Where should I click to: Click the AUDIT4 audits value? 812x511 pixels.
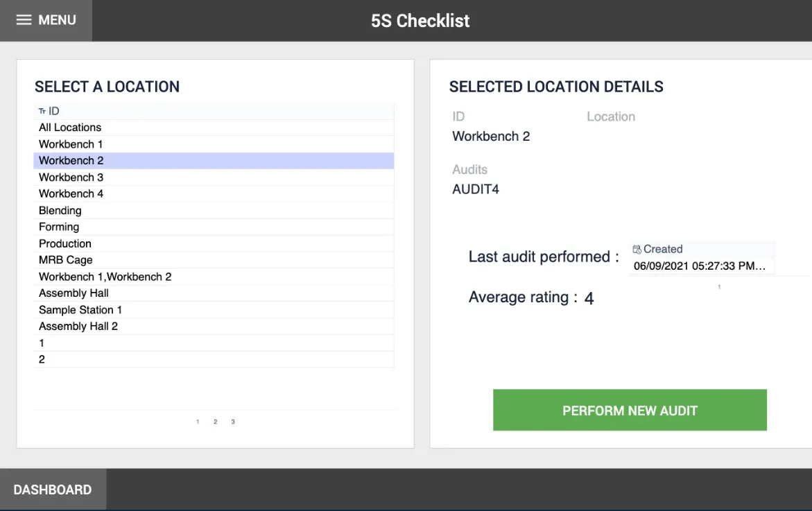tap(476, 189)
